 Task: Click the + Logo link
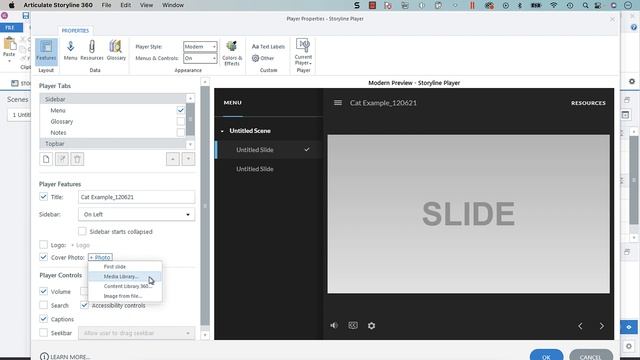pos(80,245)
